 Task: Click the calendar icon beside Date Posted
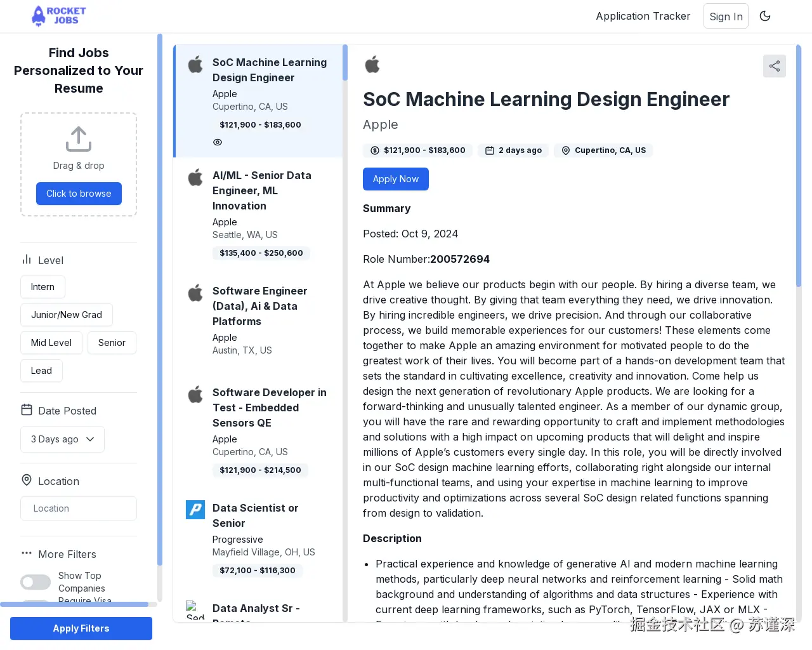(x=27, y=410)
